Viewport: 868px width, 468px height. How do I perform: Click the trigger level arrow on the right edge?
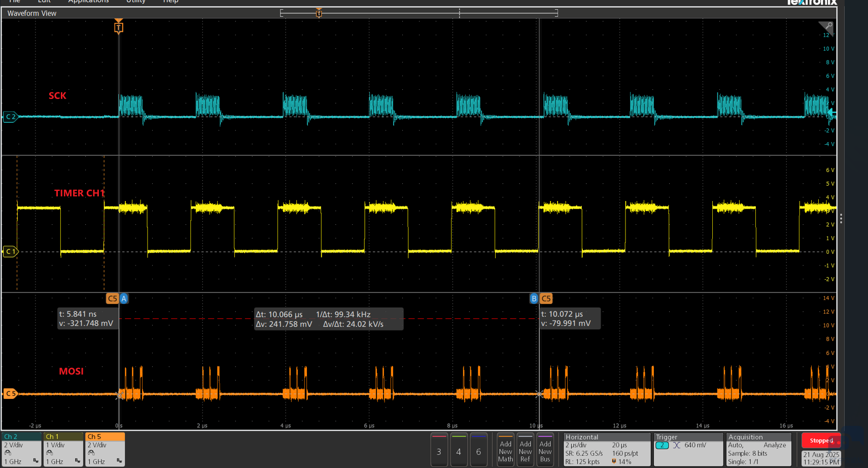pyautogui.click(x=832, y=113)
